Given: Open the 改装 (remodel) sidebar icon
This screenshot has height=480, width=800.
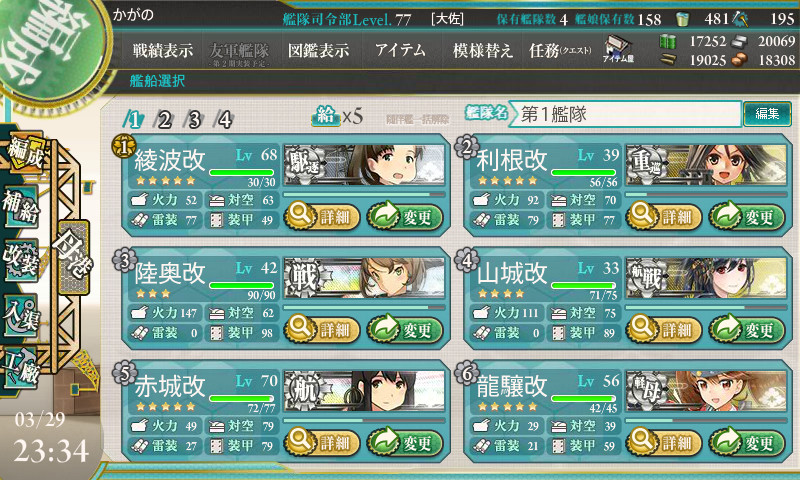Looking at the screenshot, I should pos(21,259).
